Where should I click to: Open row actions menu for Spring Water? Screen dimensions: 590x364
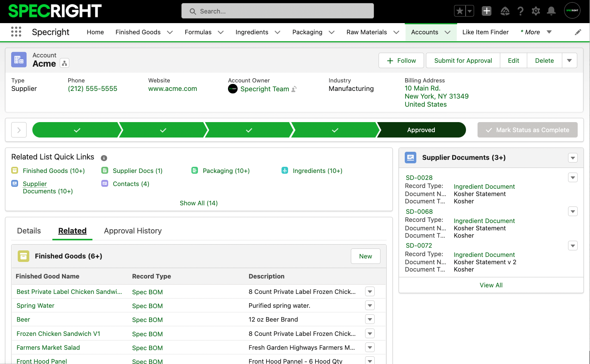(370, 305)
